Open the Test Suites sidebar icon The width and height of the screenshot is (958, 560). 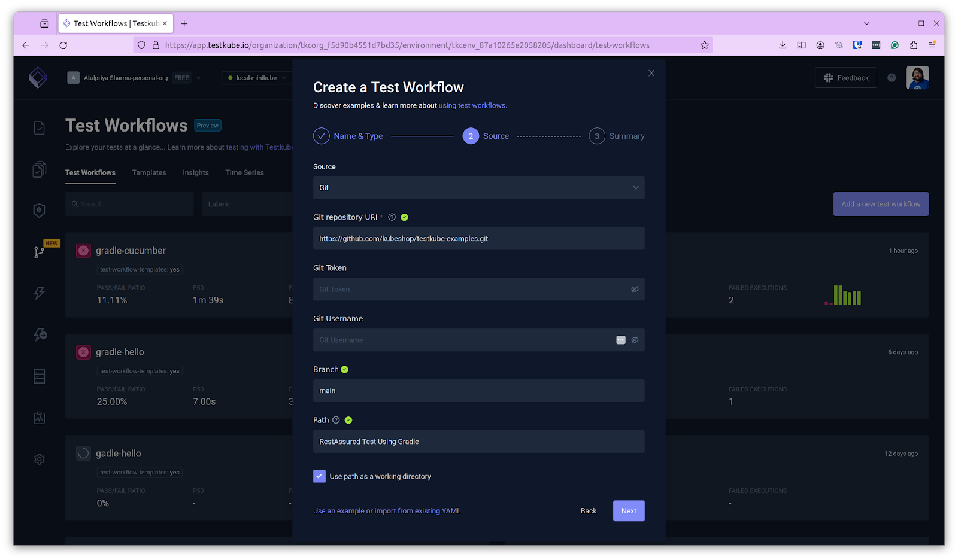(x=40, y=169)
